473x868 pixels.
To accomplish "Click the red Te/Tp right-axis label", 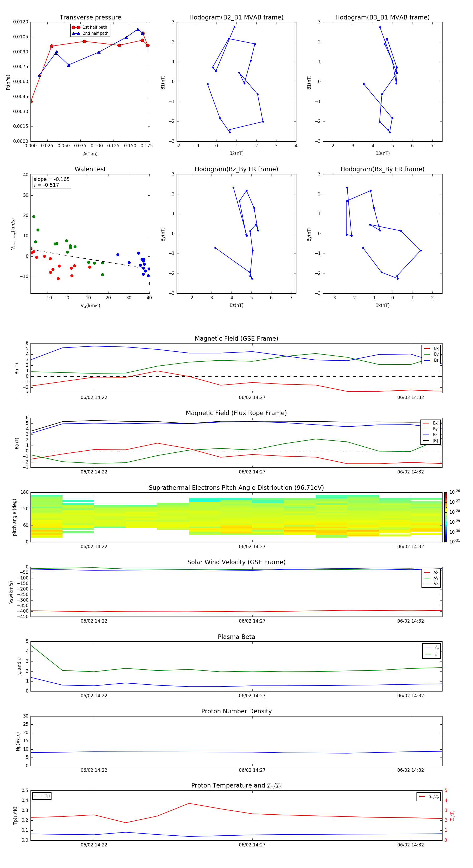I will tap(452, 815).
